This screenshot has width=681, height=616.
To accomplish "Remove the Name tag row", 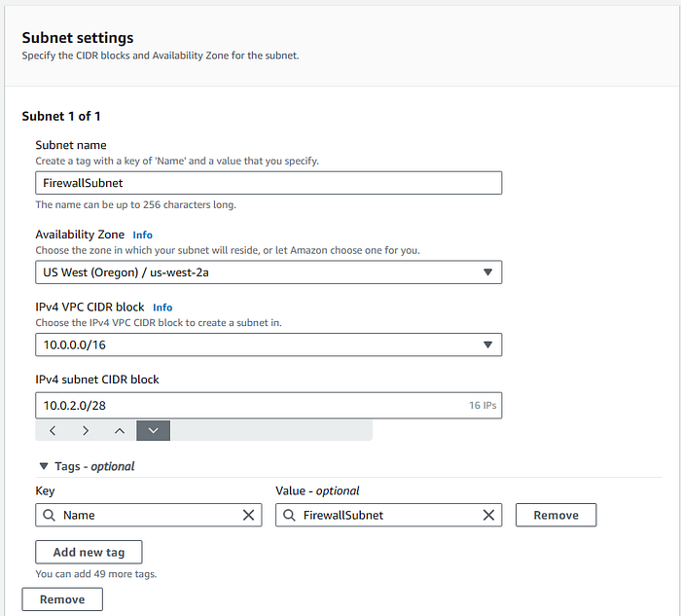I will pyautogui.click(x=556, y=515).
